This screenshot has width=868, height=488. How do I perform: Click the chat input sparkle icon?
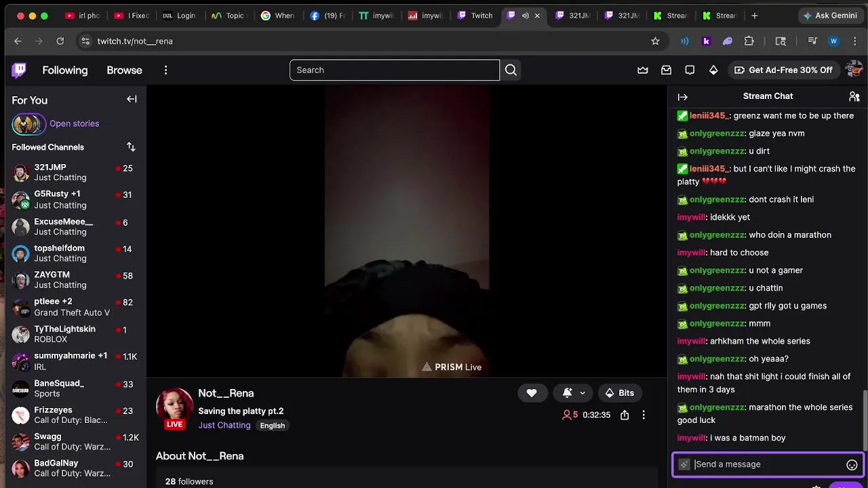point(684,464)
